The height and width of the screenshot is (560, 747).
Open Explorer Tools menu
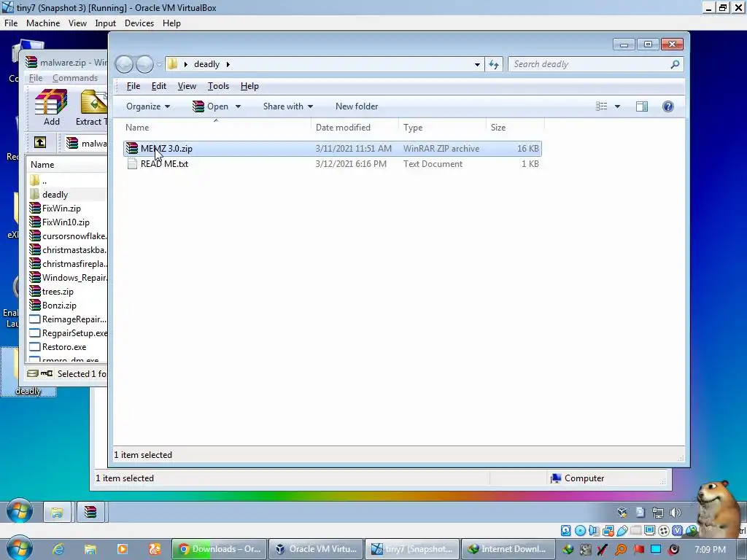[218, 86]
